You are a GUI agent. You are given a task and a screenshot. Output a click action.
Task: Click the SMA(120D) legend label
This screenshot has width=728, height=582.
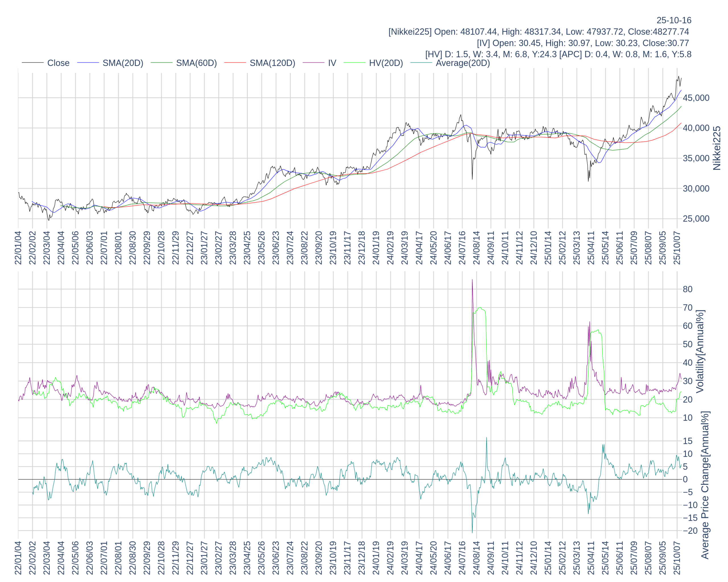(272, 63)
